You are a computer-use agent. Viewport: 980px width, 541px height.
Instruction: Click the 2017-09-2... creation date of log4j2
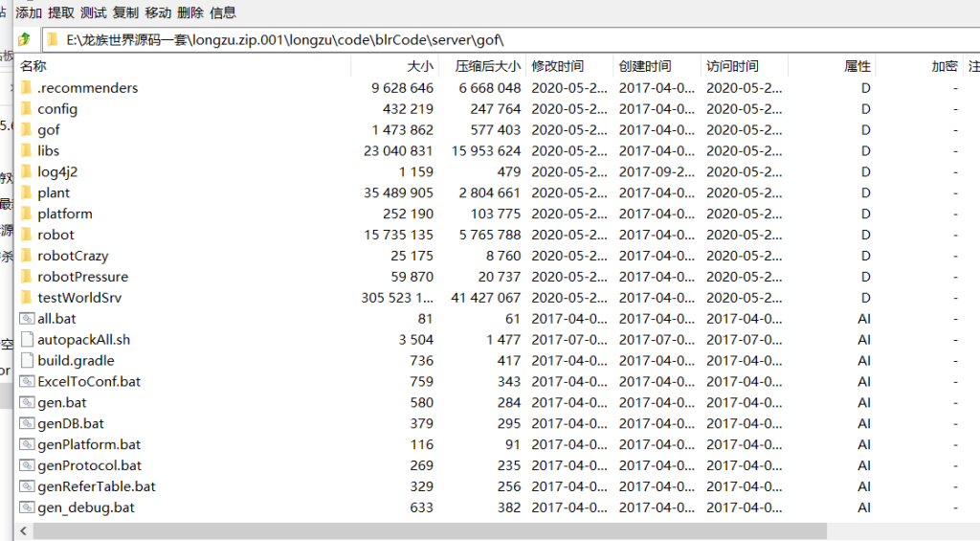(x=657, y=171)
